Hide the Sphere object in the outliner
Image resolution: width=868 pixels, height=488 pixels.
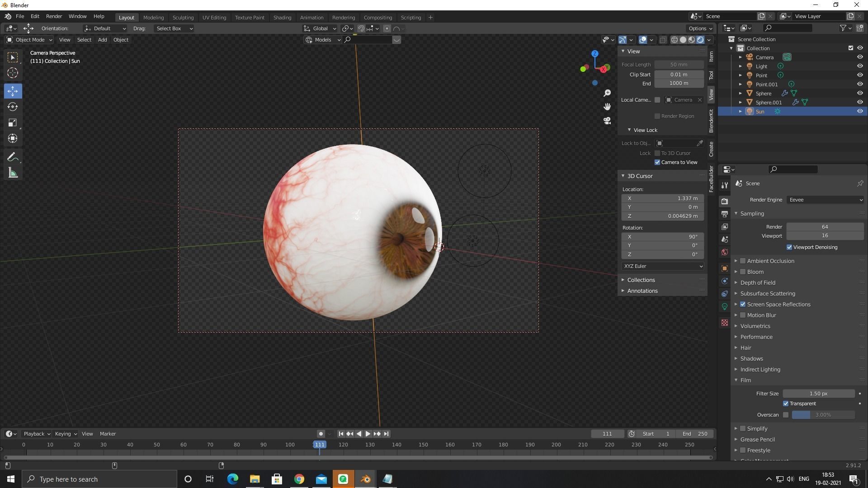860,93
